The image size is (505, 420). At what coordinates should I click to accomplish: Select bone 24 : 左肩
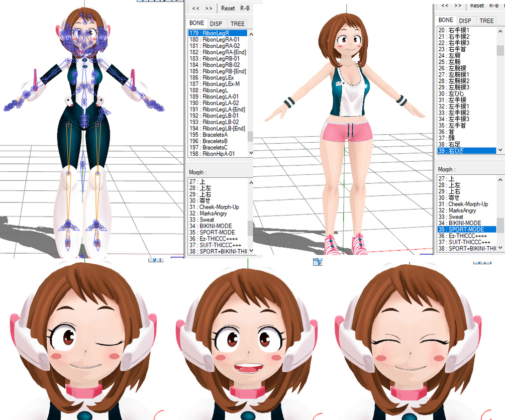coord(467,55)
